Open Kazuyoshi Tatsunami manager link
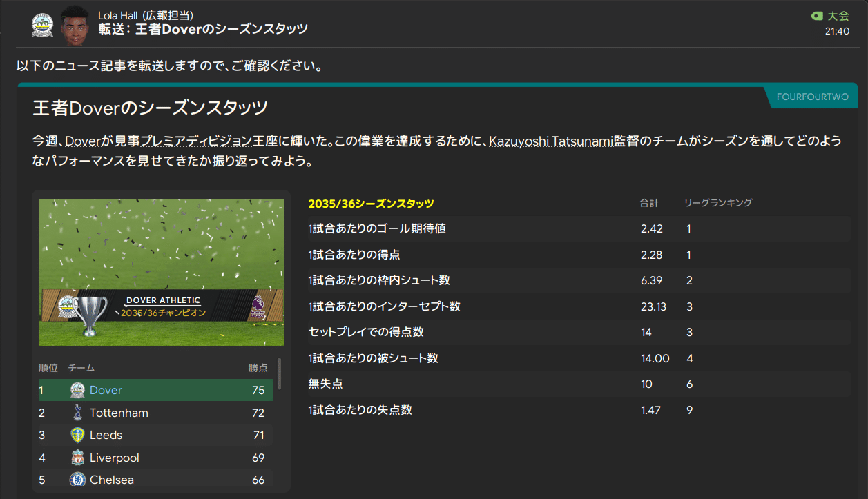 click(x=550, y=141)
